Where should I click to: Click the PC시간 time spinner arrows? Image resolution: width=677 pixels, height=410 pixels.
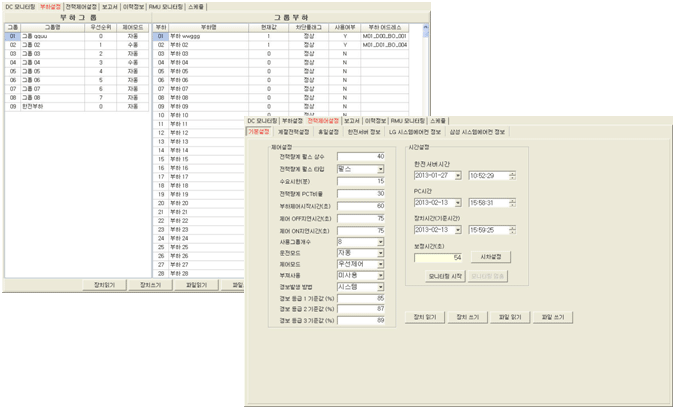512,202
